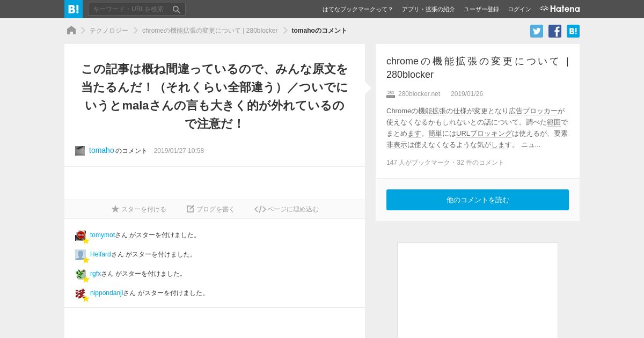Viewport: 644px width, 338px height.
Task: Open nippondanji user link
Action: (x=106, y=293)
